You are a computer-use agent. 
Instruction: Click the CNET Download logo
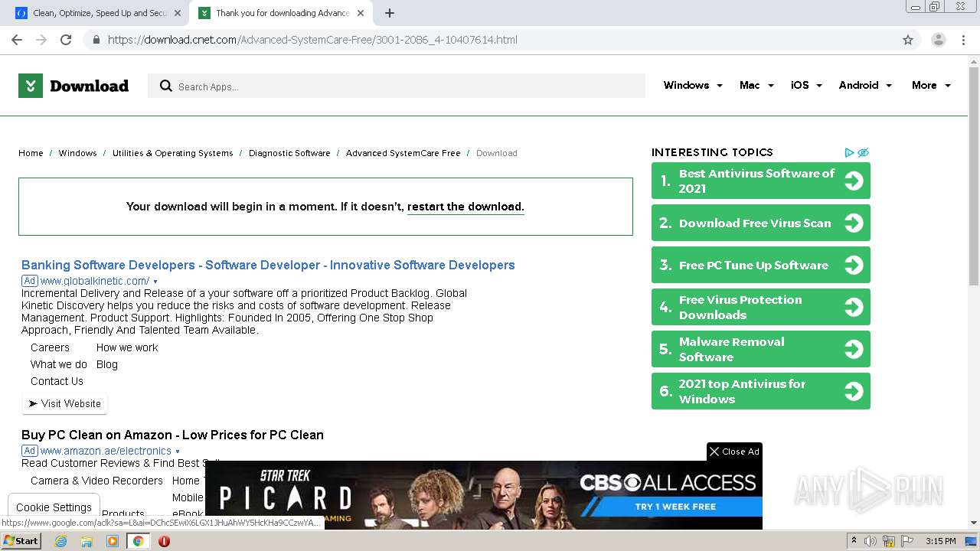(73, 86)
